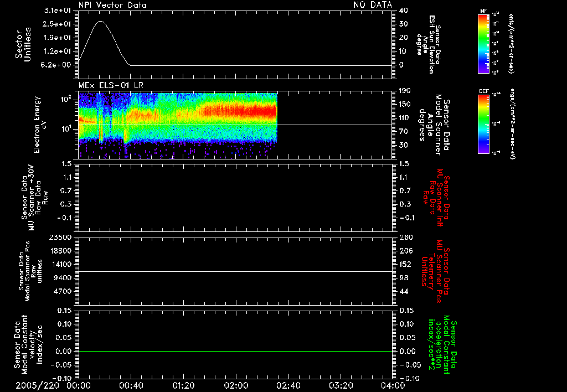Click the "DEF" label above color bar

click(483, 91)
